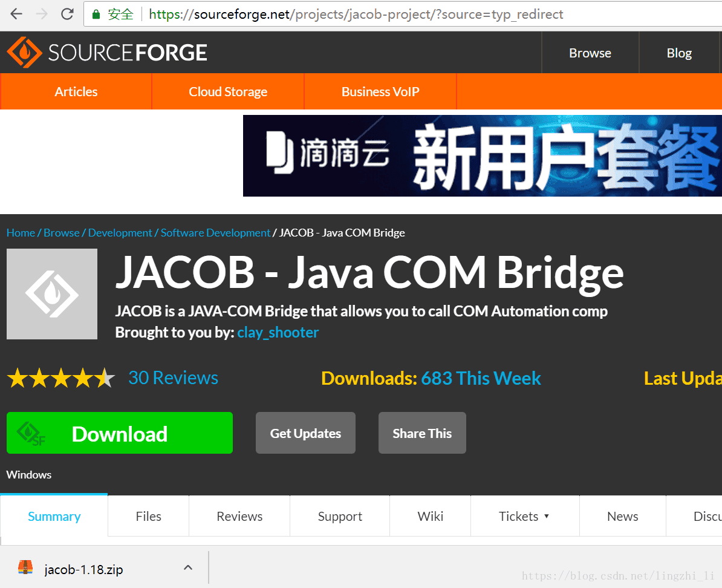Click the DiDi Cloud banner advertisement
Image resolution: width=722 pixels, height=588 pixels.
pyautogui.click(x=482, y=155)
